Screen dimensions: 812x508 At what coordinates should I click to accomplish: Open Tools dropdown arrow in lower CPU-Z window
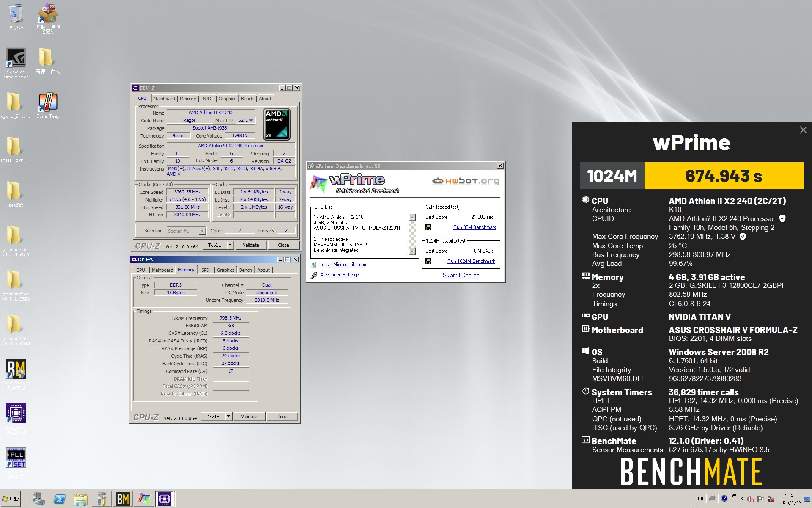pos(228,417)
